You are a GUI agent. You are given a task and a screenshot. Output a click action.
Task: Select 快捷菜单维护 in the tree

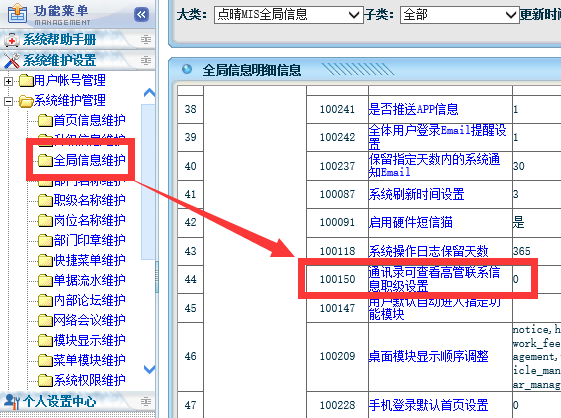coord(89,260)
